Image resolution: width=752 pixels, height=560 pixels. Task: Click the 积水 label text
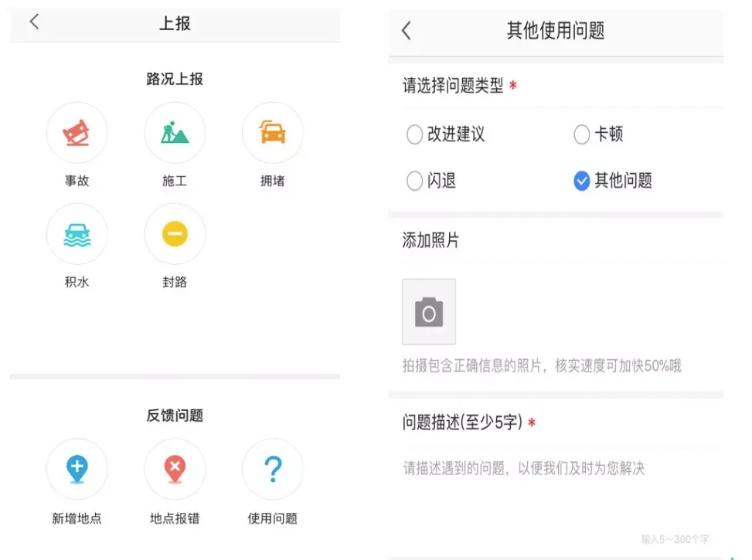point(77,282)
